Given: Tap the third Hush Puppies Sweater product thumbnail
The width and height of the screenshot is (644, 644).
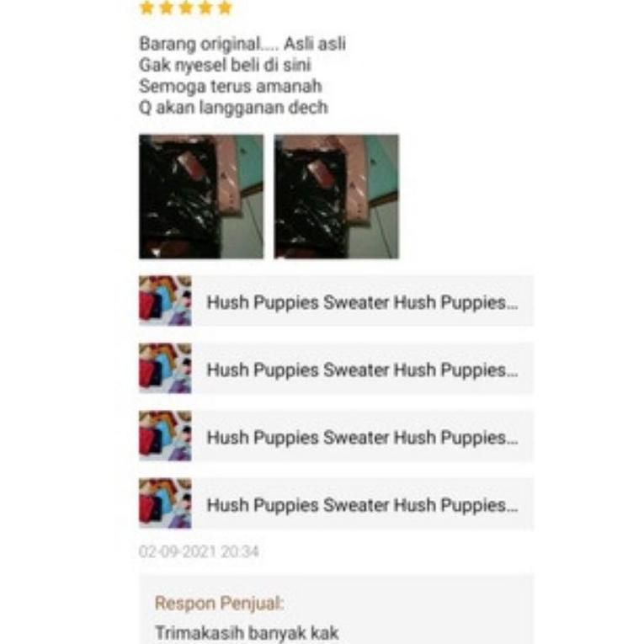Looking at the screenshot, I should [165, 436].
